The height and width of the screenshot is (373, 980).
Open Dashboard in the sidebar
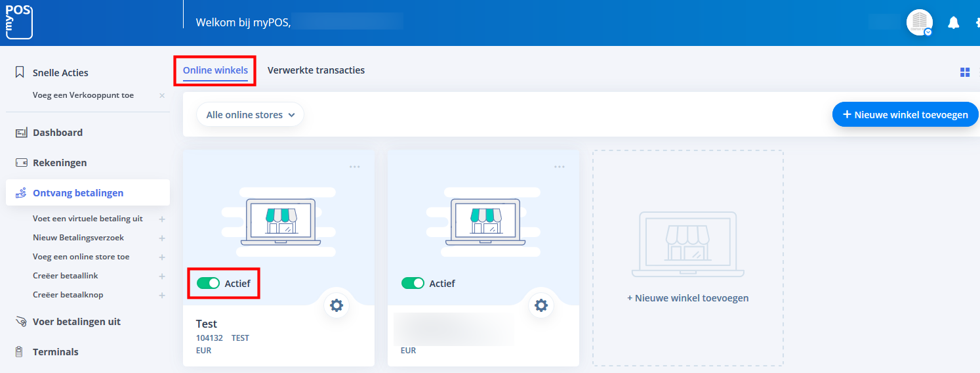[x=58, y=133]
